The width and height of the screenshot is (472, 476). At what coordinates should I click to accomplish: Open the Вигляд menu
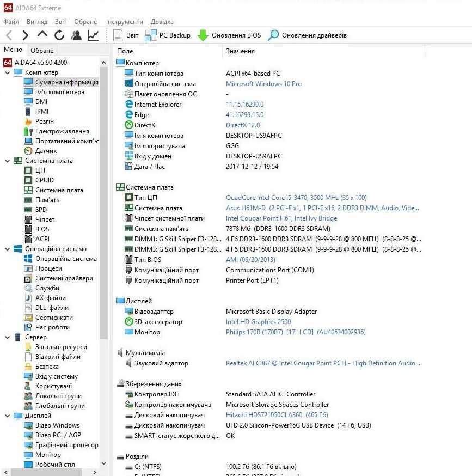click(36, 22)
